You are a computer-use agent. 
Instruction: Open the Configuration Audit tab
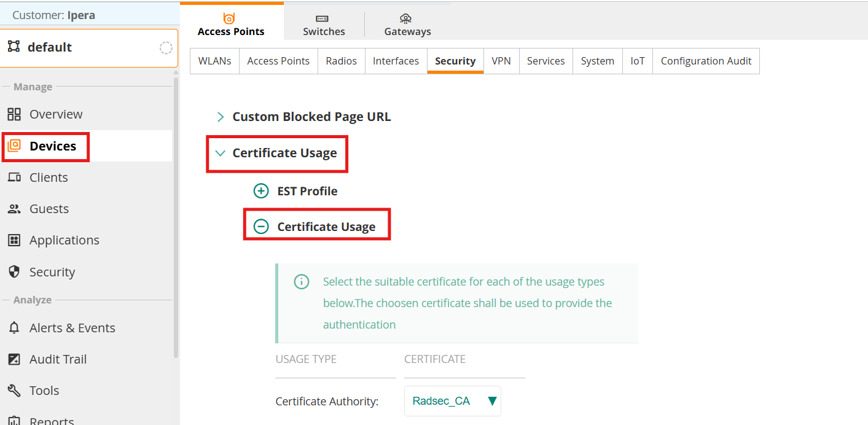706,61
